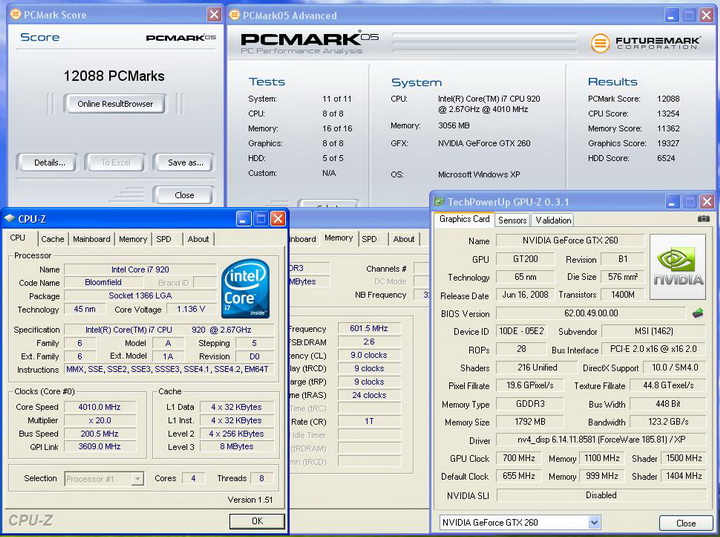Viewport: 720px width, 537px height.
Task: Click the Code Name Bloomfield field
Action: pyautogui.click(x=103, y=283)
